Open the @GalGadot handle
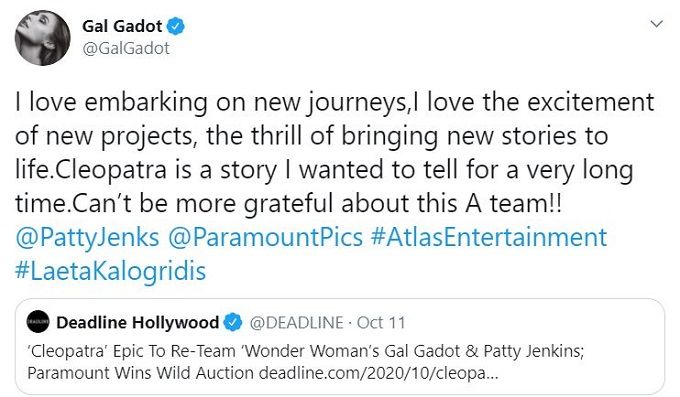This screenshot has height=397, width=680. 126,48
